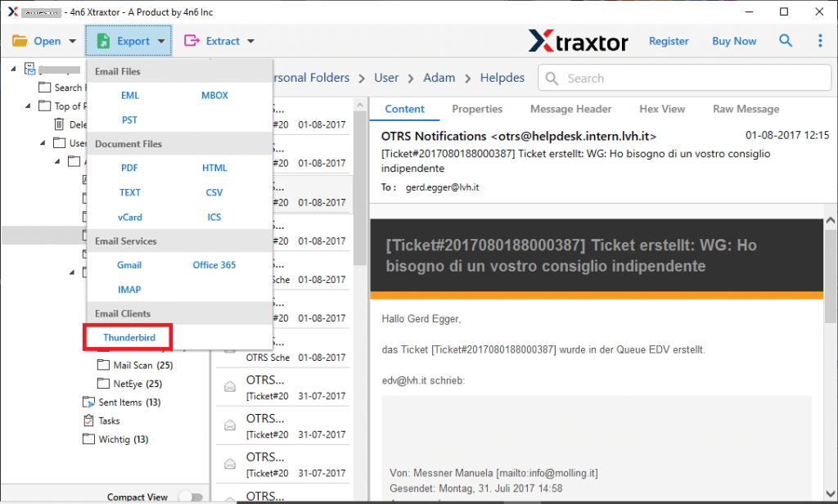
Task: Click the Xtraxtor logo
Action: click(579, 40)
